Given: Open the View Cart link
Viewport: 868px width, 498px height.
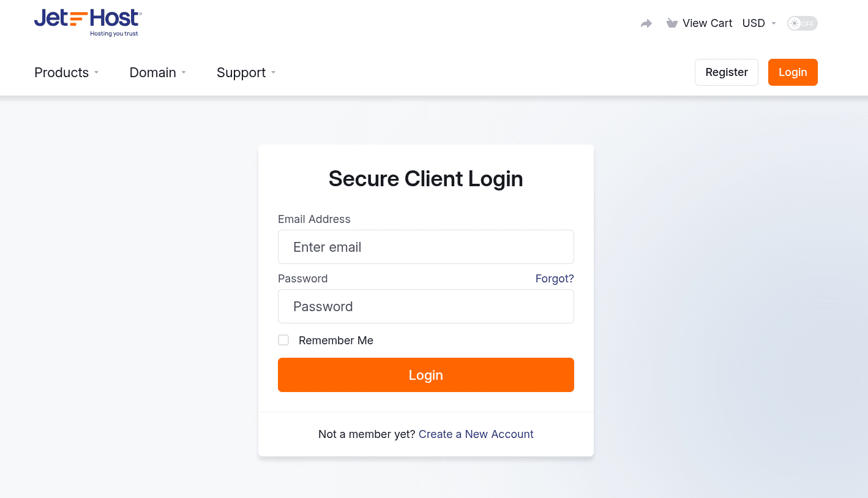Looking at the screenshot, I should click(707, 23).
